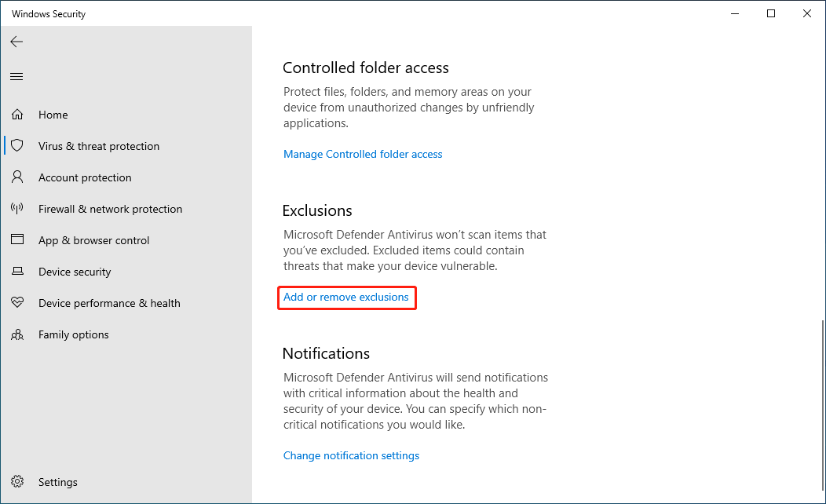
Task: Select the Virus & threat protection shield icon
Action: tap(17, 146)
